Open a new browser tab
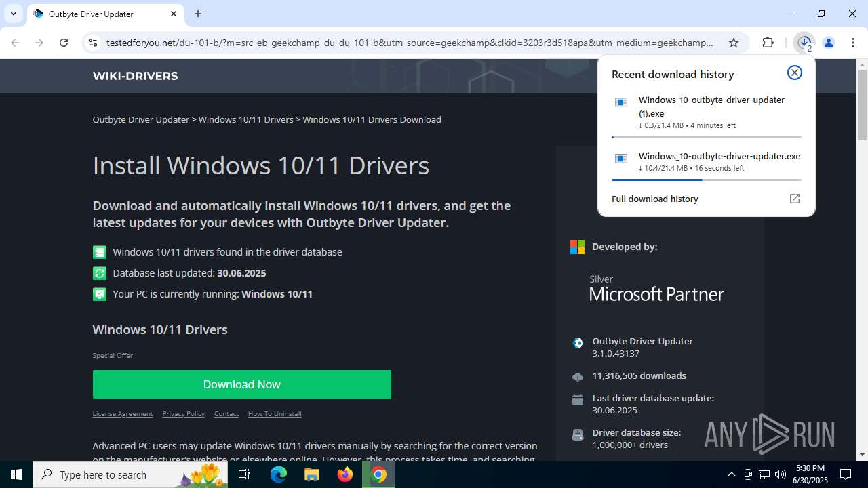The width and height of the screenshot is (868, 488). point(198,14)
